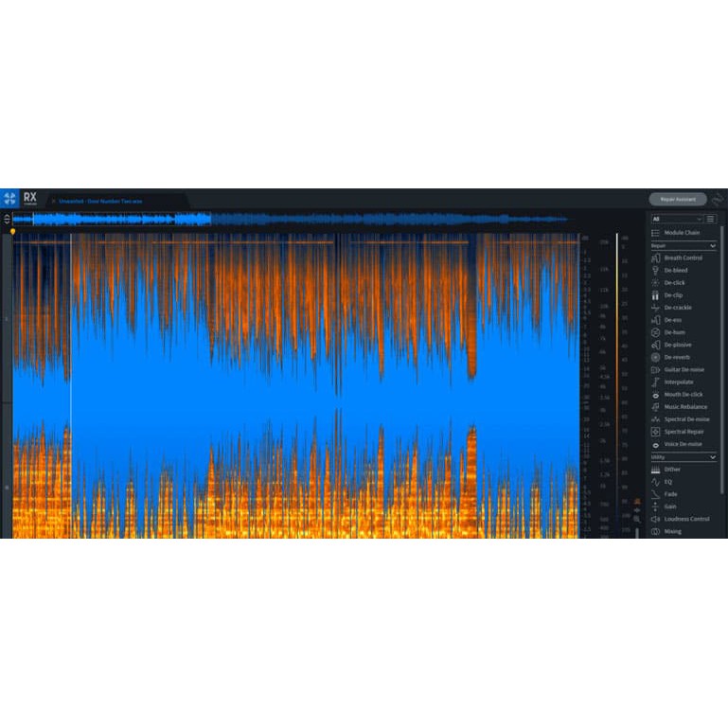
Task: Open the Music Rebalance module icon
Action: [x=655, y=407]
